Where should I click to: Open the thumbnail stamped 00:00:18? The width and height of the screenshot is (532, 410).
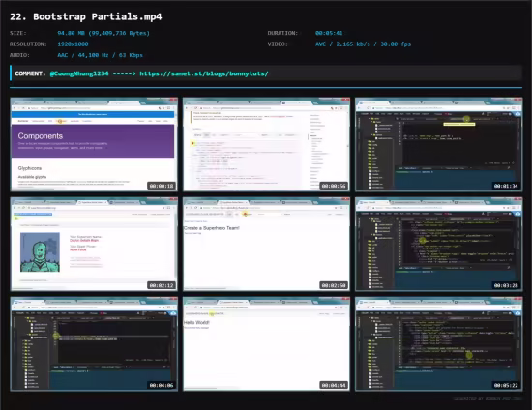tap(94, 144)
